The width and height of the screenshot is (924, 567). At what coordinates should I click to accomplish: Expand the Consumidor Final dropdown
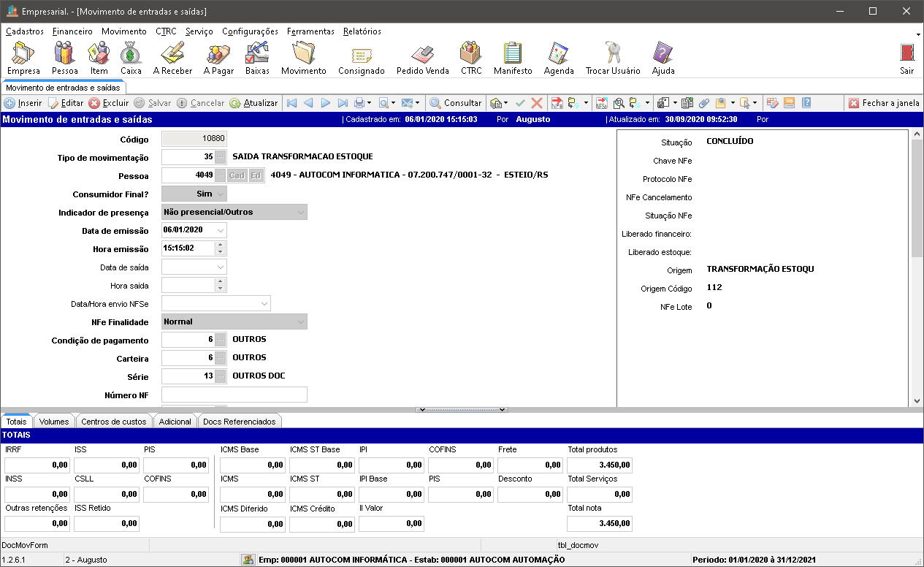[220, 194]
